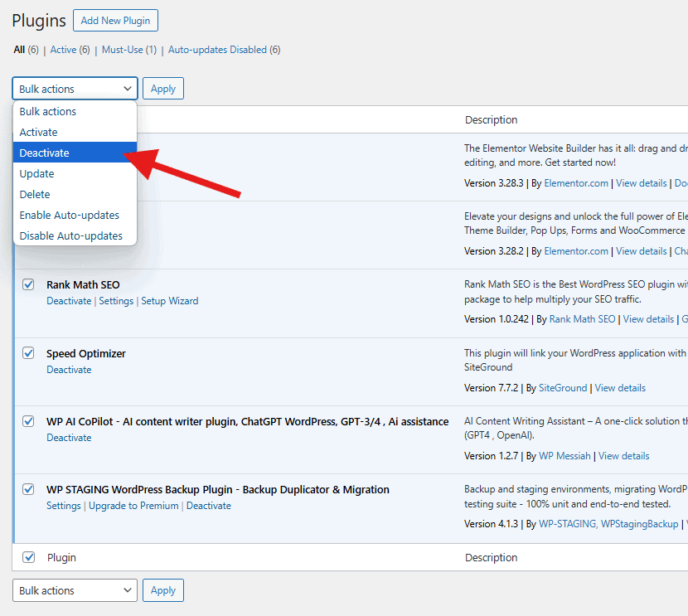
Task: Deactivate the Speed Optimizer plugin
Action: (69, 370)
